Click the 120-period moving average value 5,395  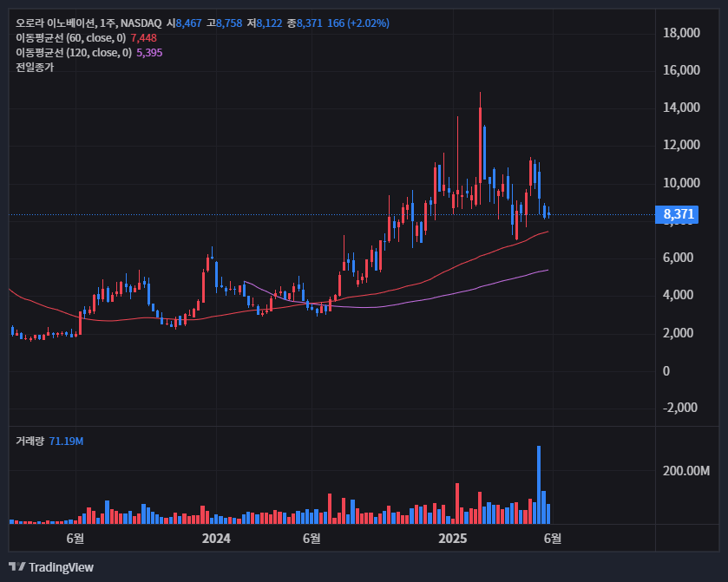(149, 53)
